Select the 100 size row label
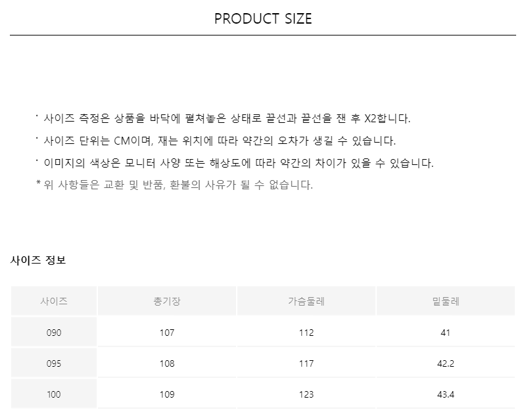The width and height of the screenshot is (526, 420). 54,394
